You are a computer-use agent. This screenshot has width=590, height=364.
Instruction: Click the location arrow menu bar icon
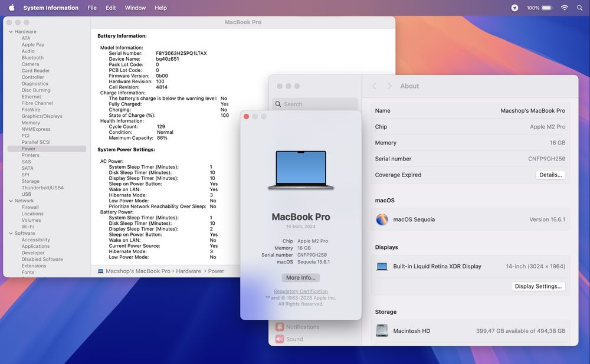pyautogui.click(x=514, y=8)
